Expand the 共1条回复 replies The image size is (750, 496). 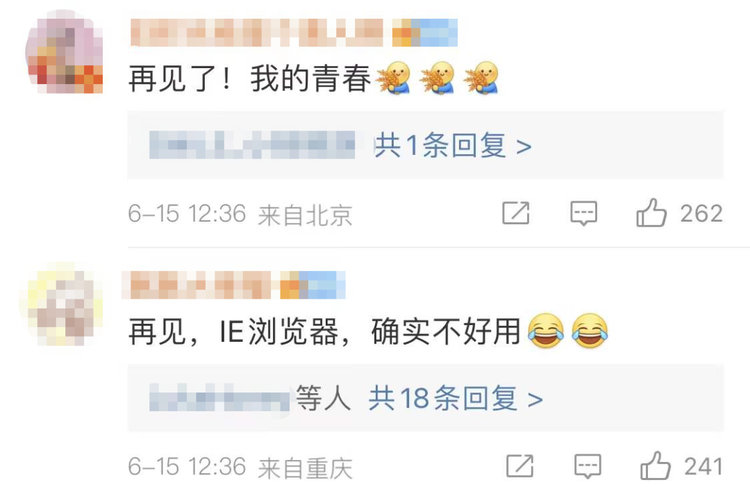point(452,145)
